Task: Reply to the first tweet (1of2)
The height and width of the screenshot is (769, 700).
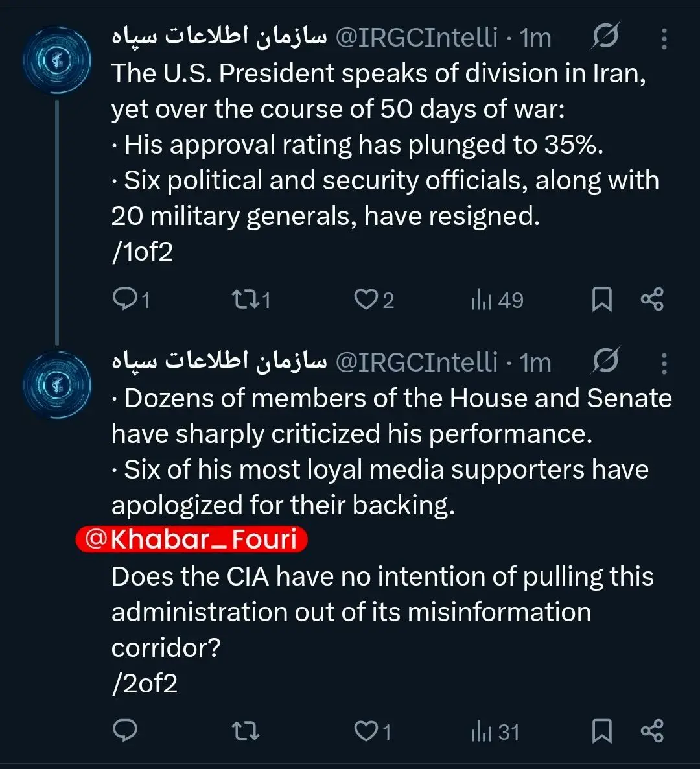Action: tap(124, 300)
